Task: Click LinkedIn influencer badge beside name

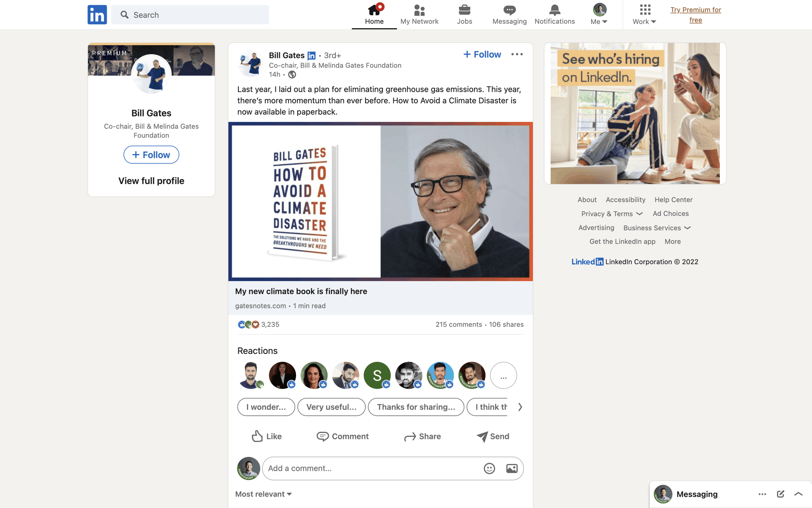Action: coord(312,55)
